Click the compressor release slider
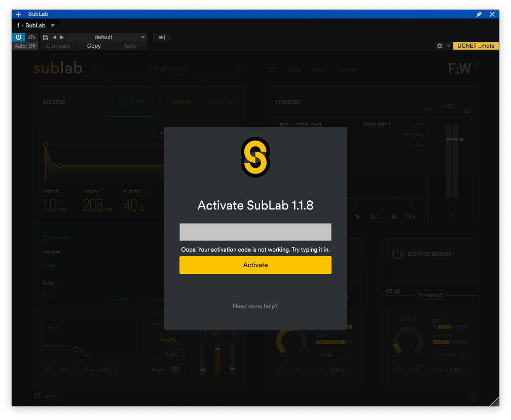The width and height of the screenshot is (511, 420). pos(450,342)
